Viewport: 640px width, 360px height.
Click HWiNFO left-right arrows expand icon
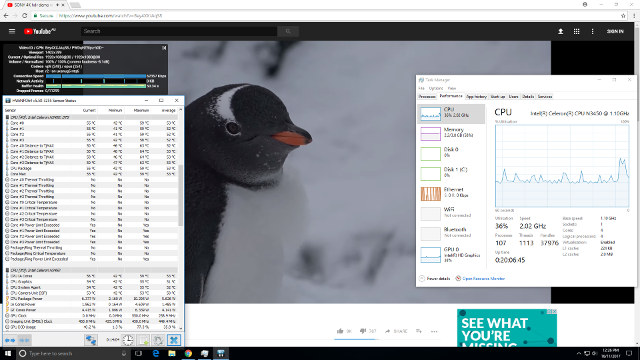(10, 340)
